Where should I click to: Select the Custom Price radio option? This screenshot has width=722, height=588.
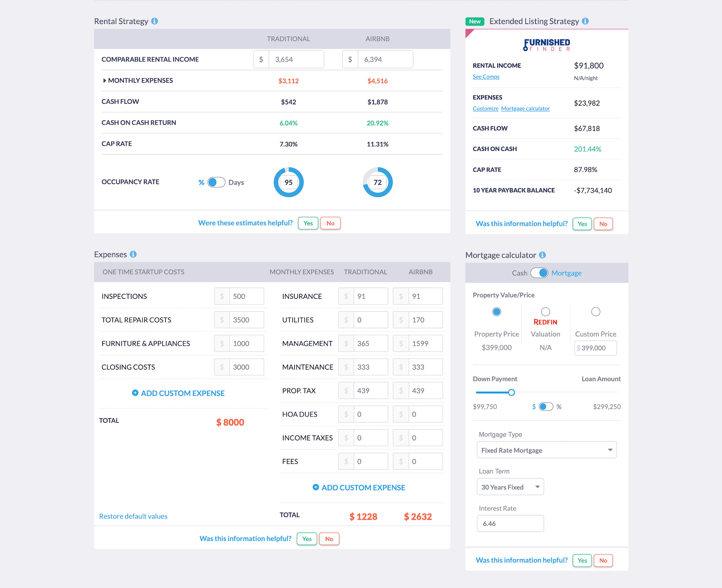pyautogui.click(x=596, y=312)
